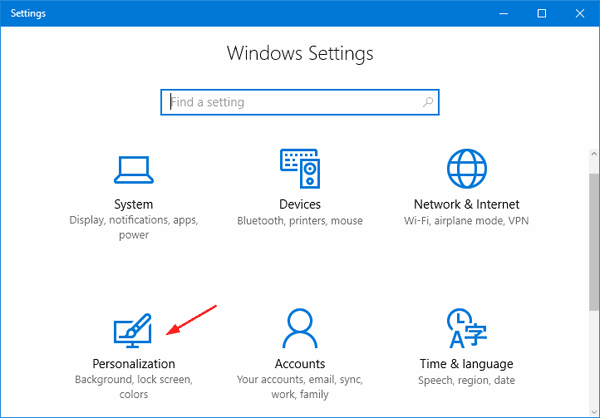Focus the Find a setting search box
The image size is (600, 418).
coord(300,102)
